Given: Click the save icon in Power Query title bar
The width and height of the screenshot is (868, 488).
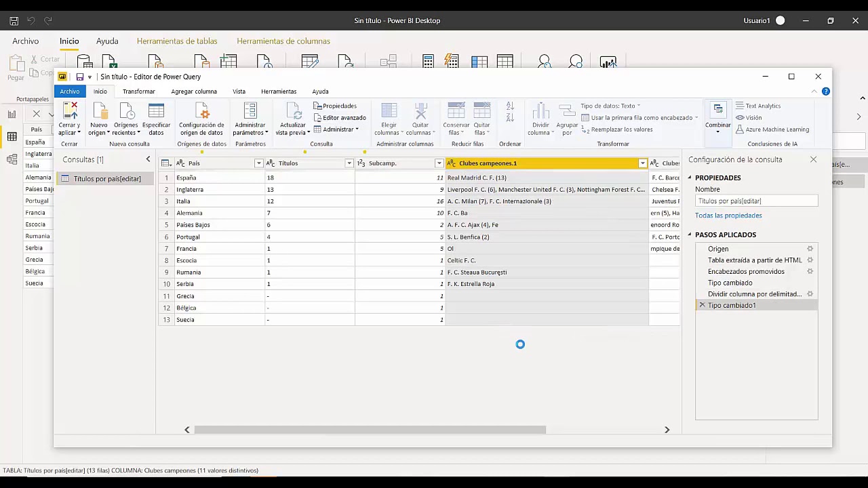Looking at the screenshot, I should 79,77.
